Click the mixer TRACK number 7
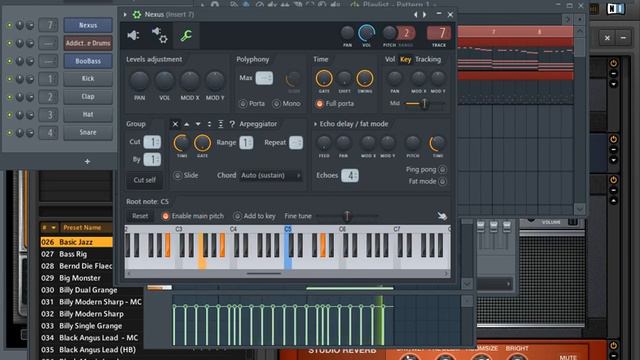The image size is (640, 360). 439,33
